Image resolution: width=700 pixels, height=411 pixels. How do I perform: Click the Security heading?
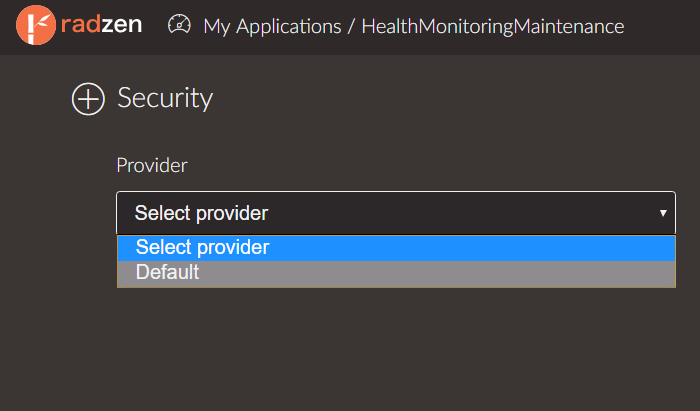pos(165,98)
